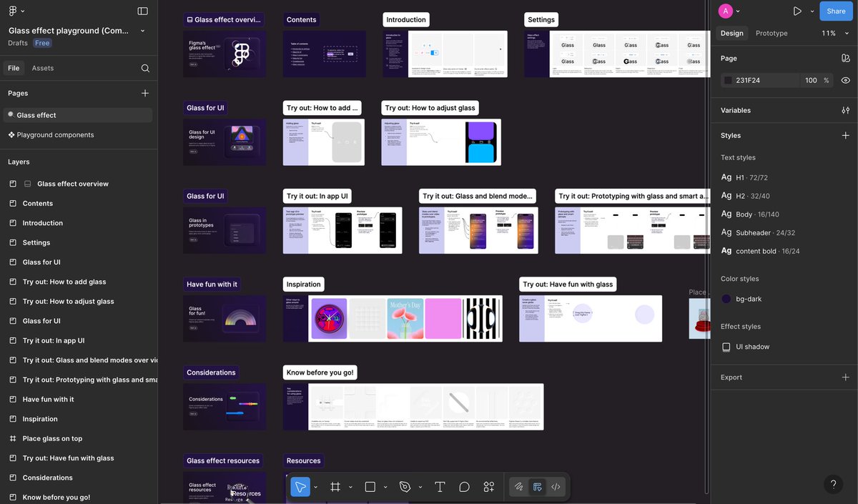Screen dimensions: 858x504
Task: Click the UI shadow effect style icon
Action: (726, 347)
